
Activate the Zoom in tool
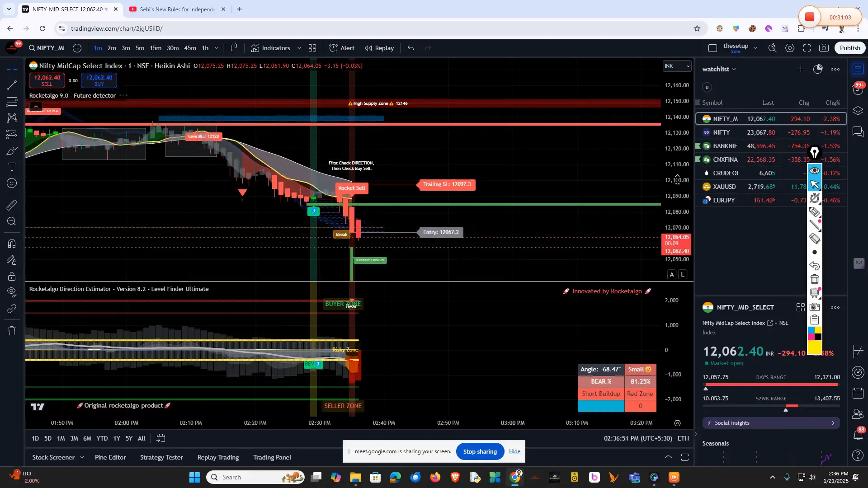pos(12,221)
